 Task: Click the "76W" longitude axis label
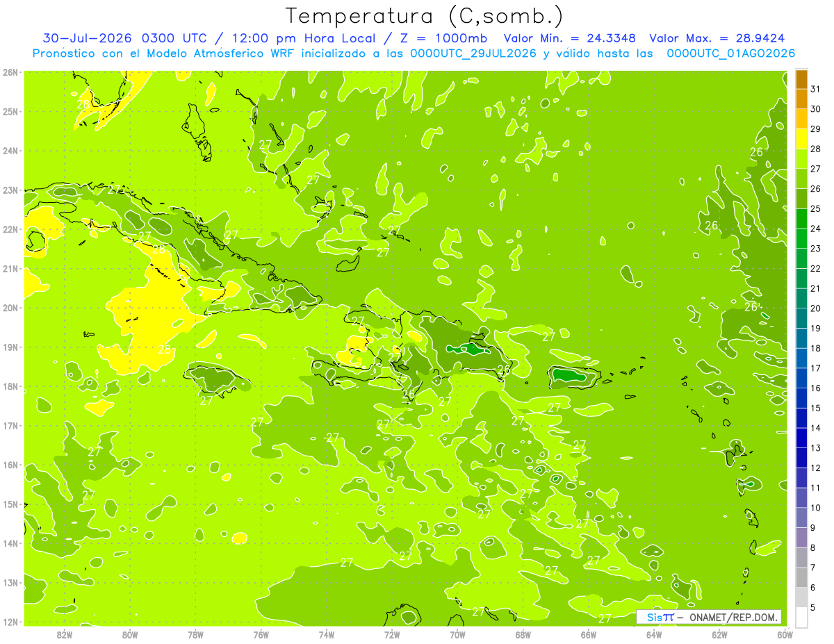tap(261, 634)
